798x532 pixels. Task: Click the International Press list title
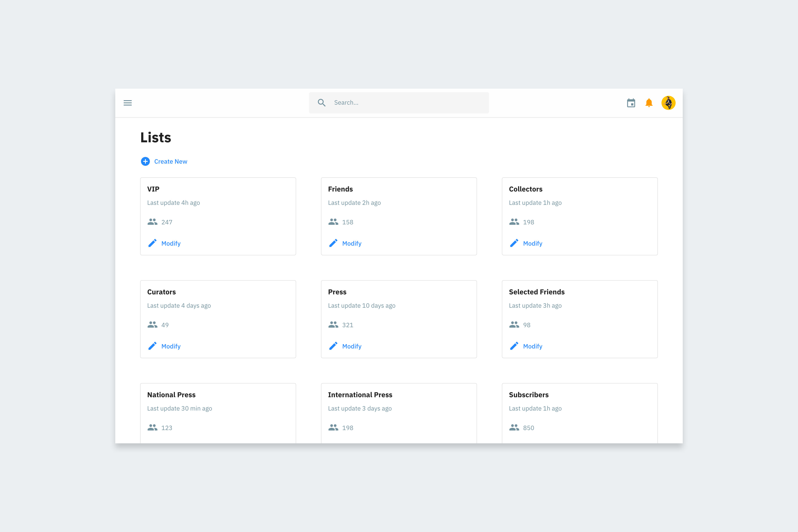click(360, 395)
